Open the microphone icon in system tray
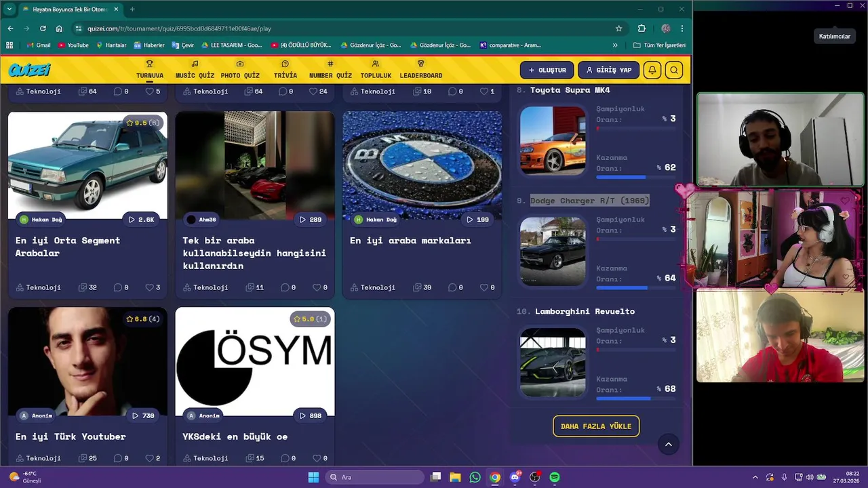The height and width of the screenshot is (488, 868). (x=785, y=477)
